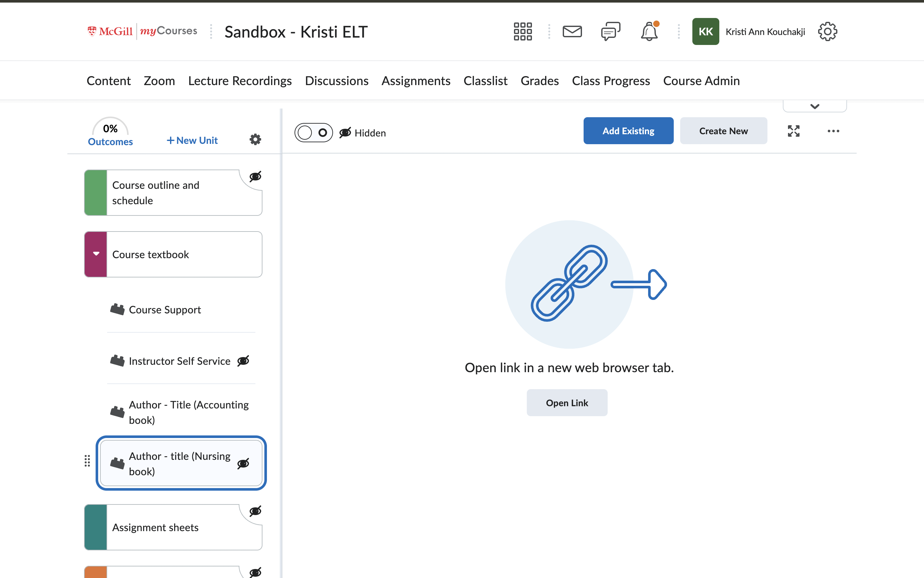Image resolution: width=924 pixels, height=578 pixels.
Task: Open the Classlist page
Action: coord(485,81)
